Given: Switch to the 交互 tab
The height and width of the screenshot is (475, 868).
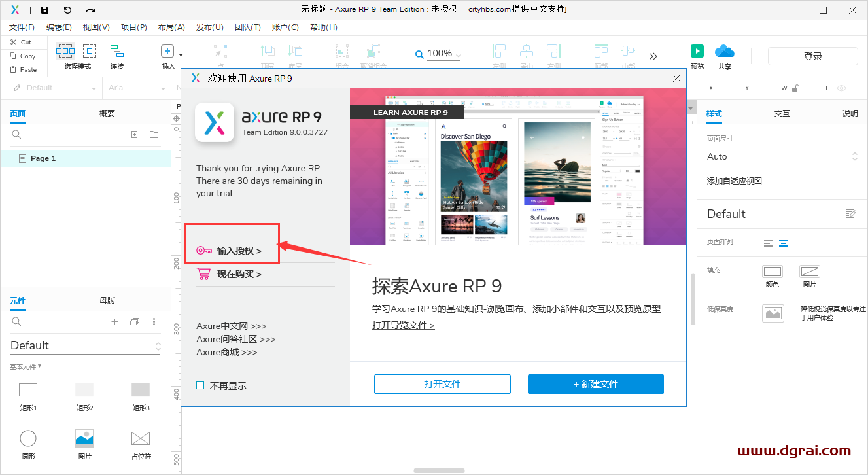Looking at the screenshot, I should point(782,113).
